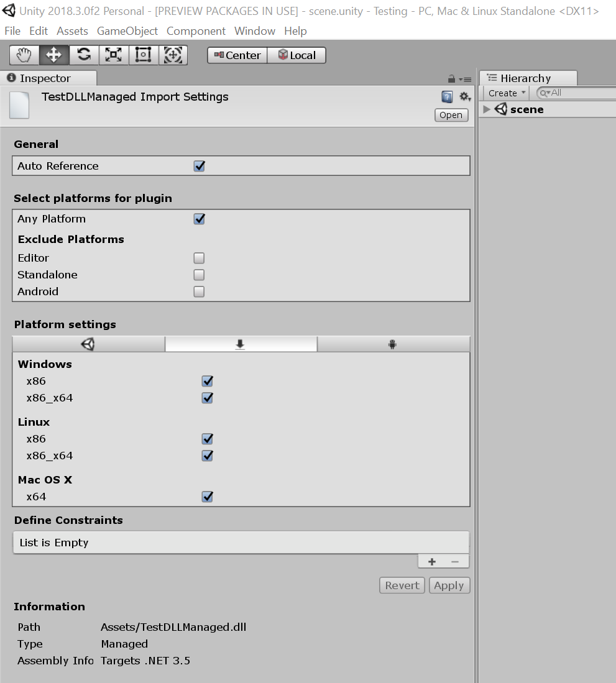The image size is (616, 683).
Task: Open the Component menu
Action: tap(196, 31)
